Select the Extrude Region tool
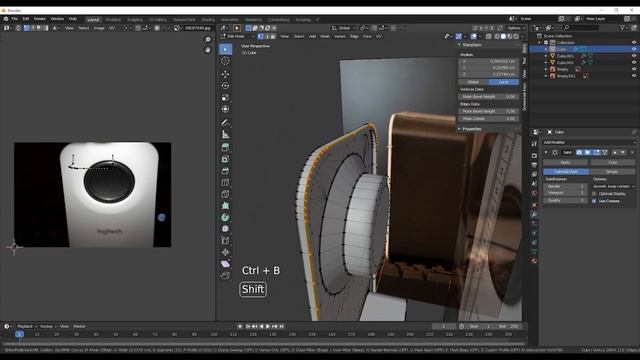 (225, 147)
